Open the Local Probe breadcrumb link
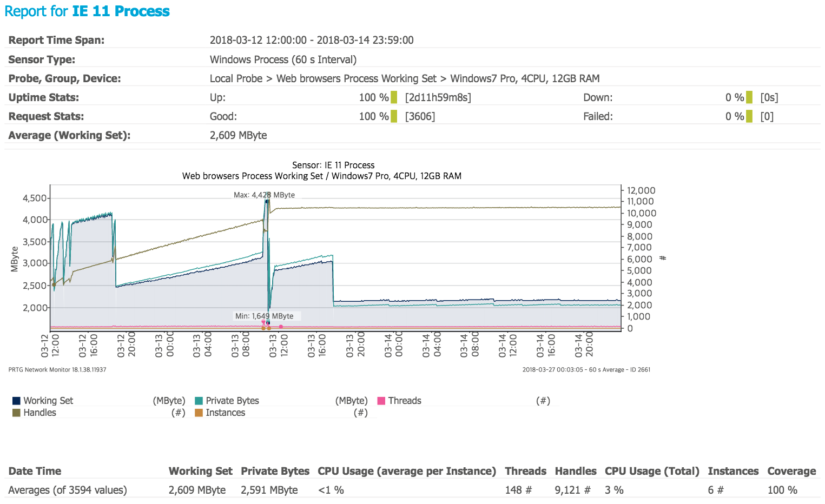825x504 pixels. click(236, 78)
